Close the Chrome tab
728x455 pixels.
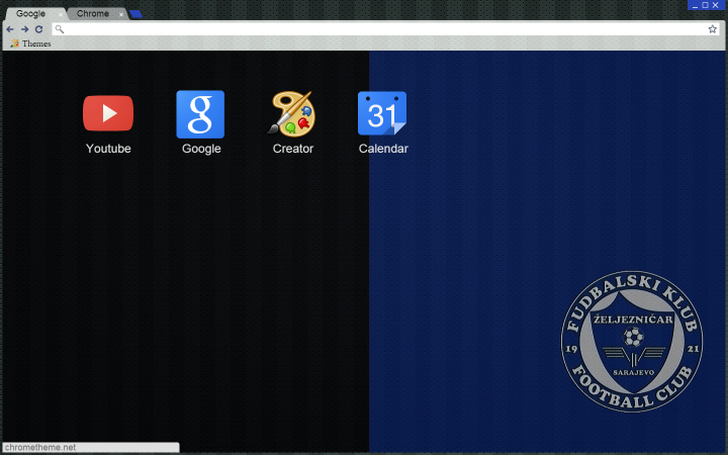121,14
